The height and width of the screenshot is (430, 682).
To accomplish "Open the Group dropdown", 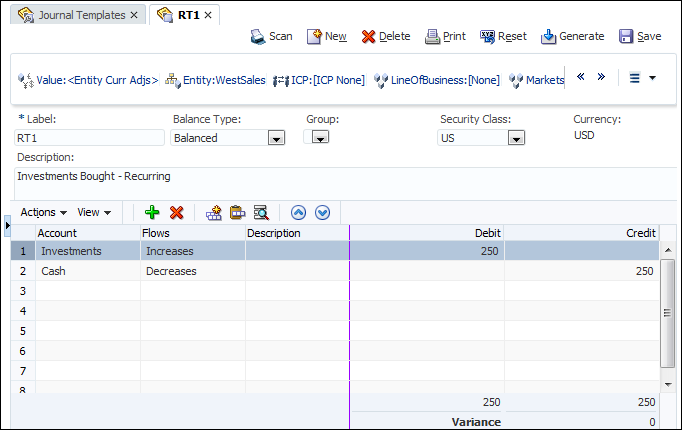I will coord(320,138).
